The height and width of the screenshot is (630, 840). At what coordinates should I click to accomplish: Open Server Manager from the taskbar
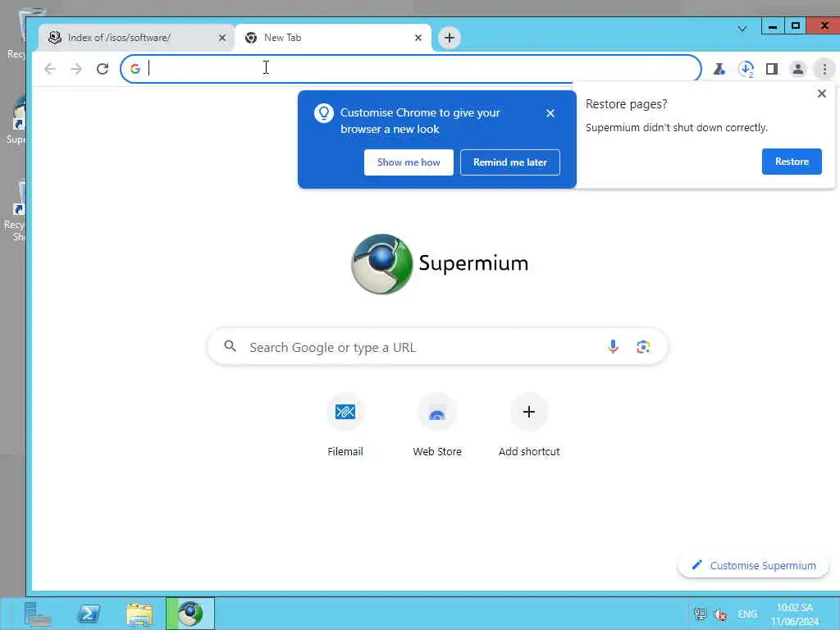(x=38, y=614)
